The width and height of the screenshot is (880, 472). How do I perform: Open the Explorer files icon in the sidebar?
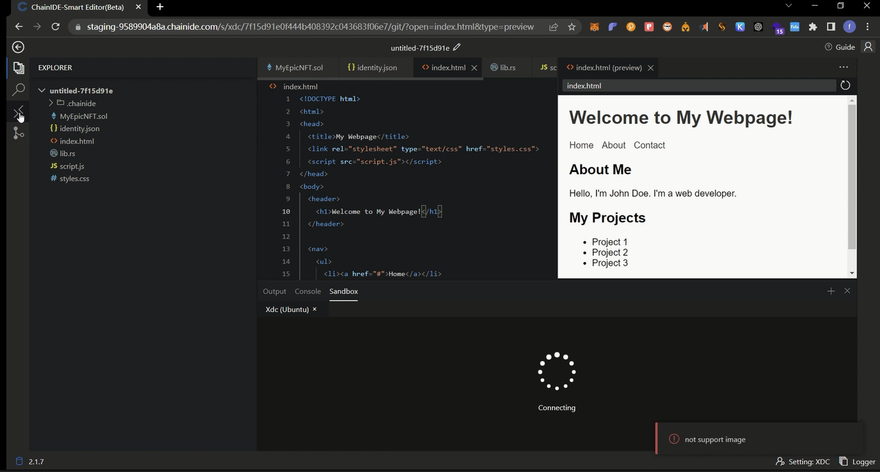coord(18,68)
